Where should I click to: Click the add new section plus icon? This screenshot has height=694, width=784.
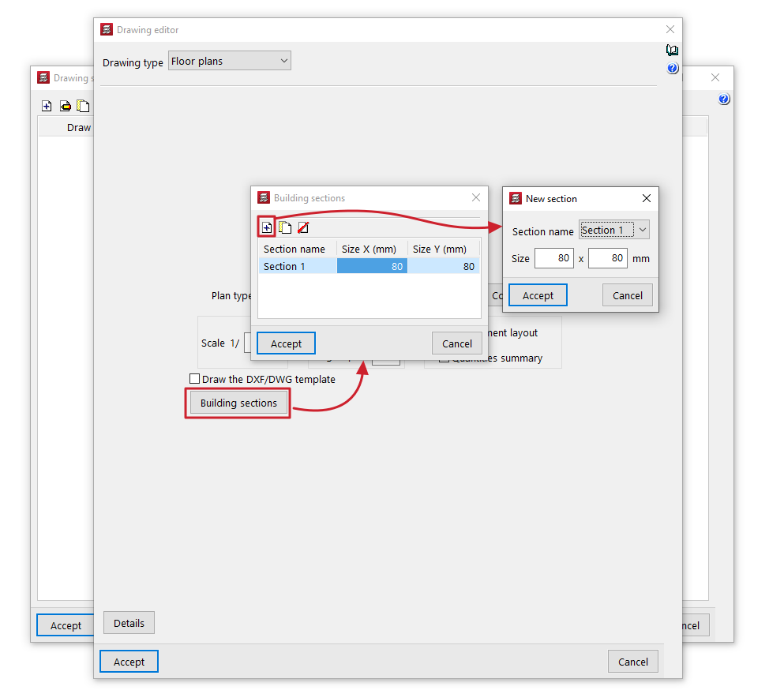point(267,227)
